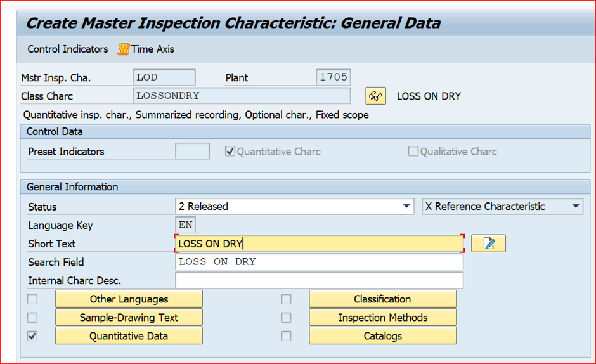Open the Quantitative Data button
The height and width of the screenshot is (364, 596).
pos(129,336)
